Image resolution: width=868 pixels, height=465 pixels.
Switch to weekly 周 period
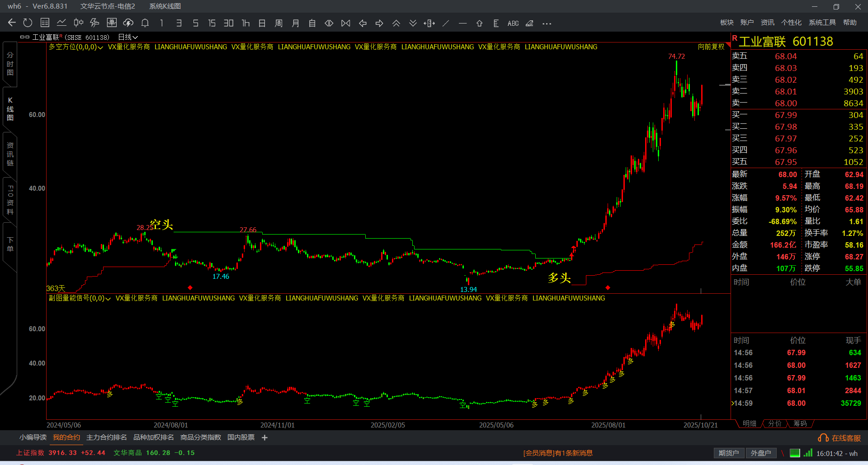(x=278, y=23)
